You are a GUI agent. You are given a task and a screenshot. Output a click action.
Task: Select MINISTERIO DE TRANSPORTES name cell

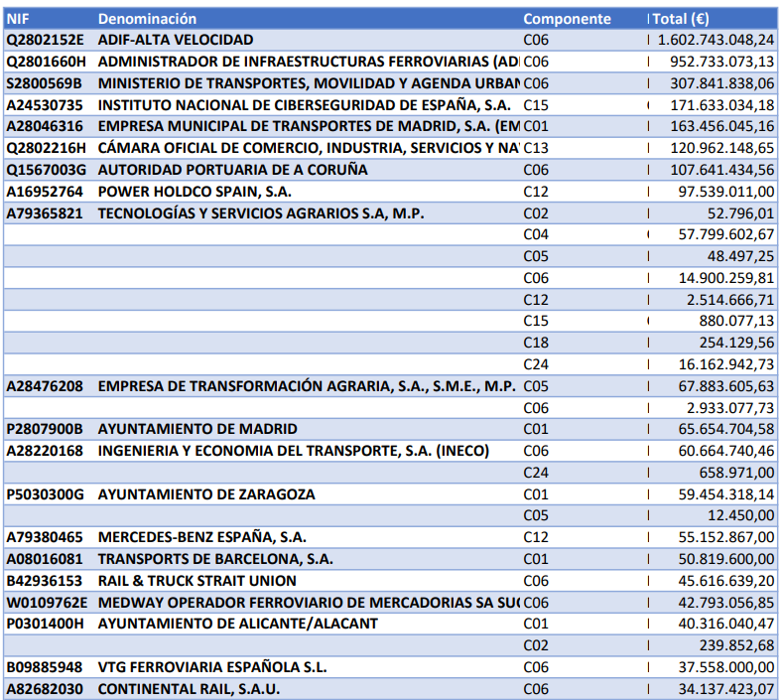coord(309,83)
